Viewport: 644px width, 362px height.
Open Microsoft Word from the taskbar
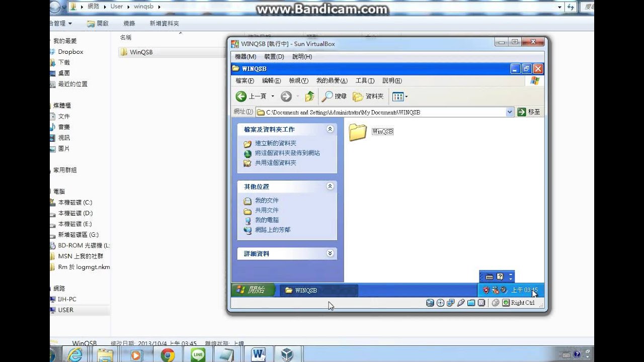(x=259, y=355)
